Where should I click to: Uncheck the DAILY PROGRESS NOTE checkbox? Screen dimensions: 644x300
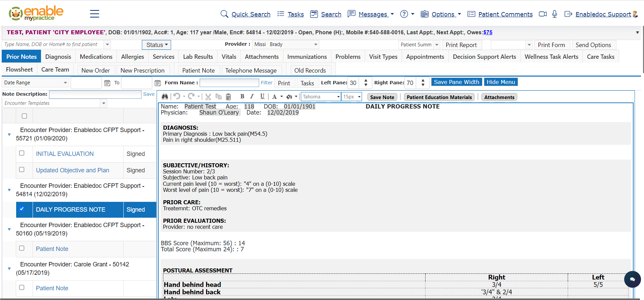click(22, 209)
